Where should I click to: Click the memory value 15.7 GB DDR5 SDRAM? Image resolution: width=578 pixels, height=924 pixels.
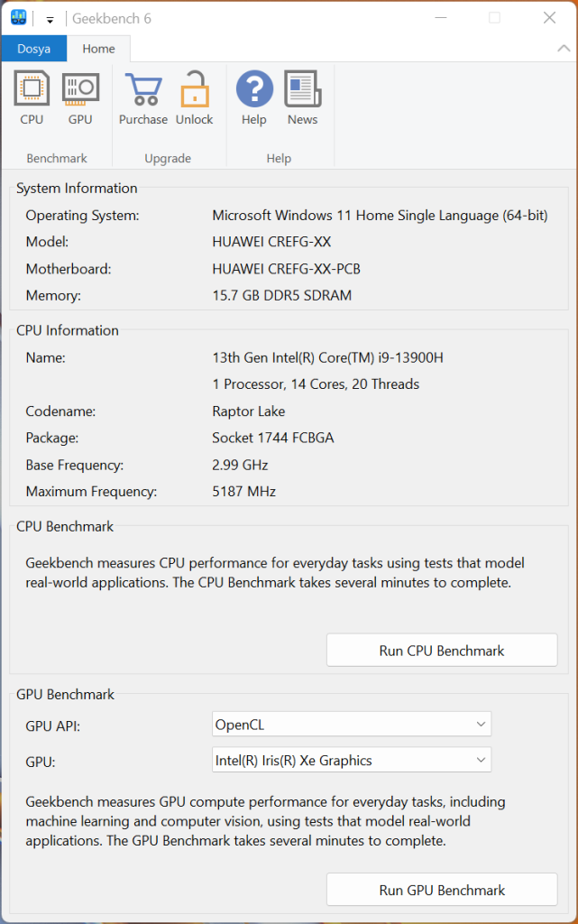pyautogui.click(x=282, y=295)
